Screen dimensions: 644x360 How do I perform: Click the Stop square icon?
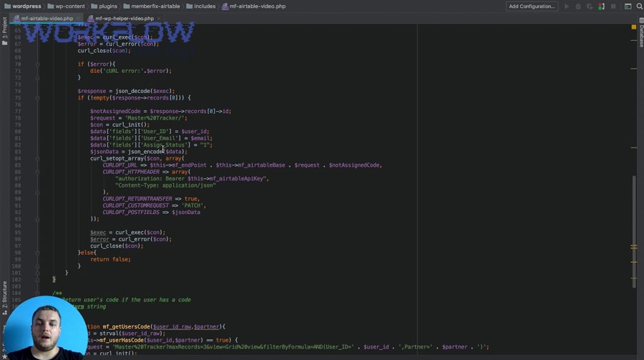tap(613, 6)
